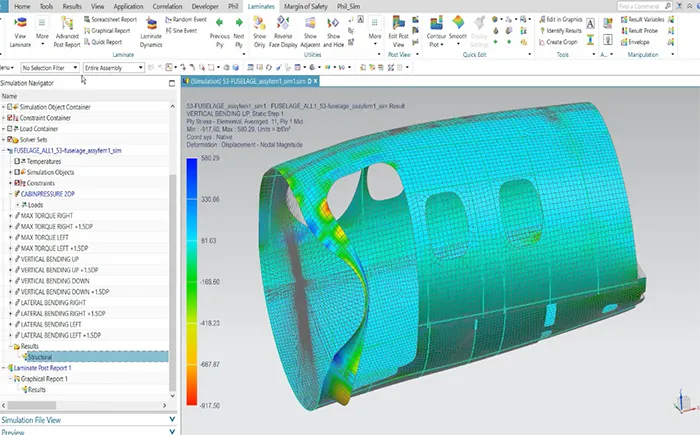Choose the Show and Hide tool
The height and width of the screenshot is (435, 700).
(x=333, y=32)
